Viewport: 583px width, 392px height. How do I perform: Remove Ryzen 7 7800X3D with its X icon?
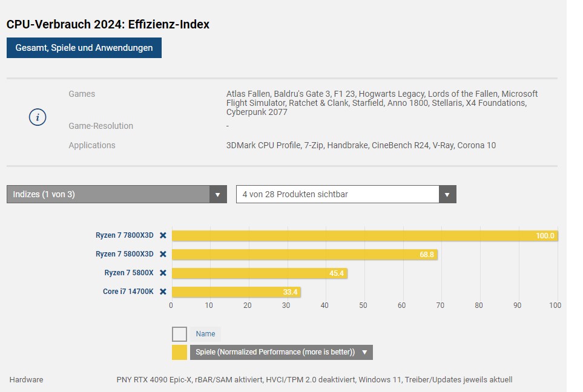pyautogui.click(x=163, y=235)
